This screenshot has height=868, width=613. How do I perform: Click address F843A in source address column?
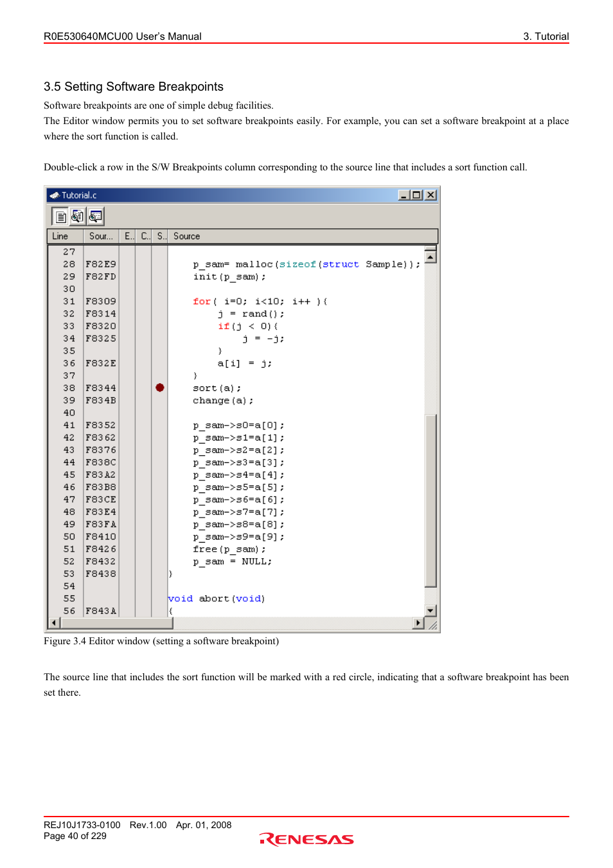point(101,611)
